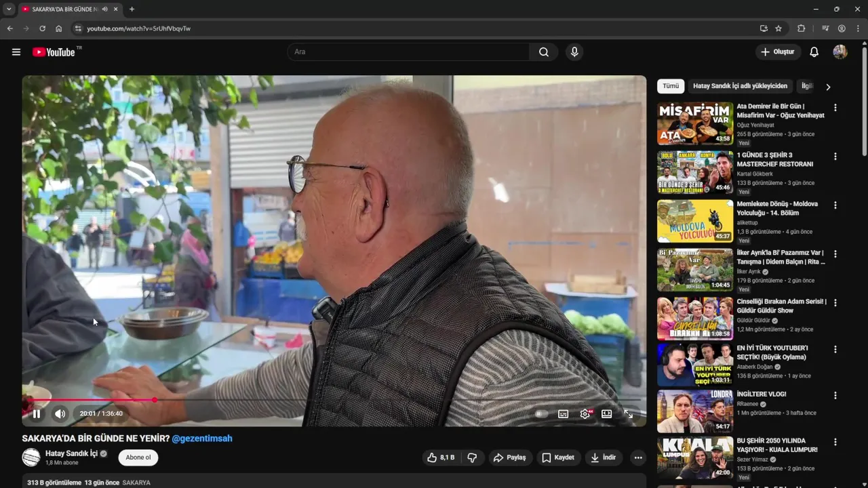Show more filter chips with arrow

[x=828, y=87]
